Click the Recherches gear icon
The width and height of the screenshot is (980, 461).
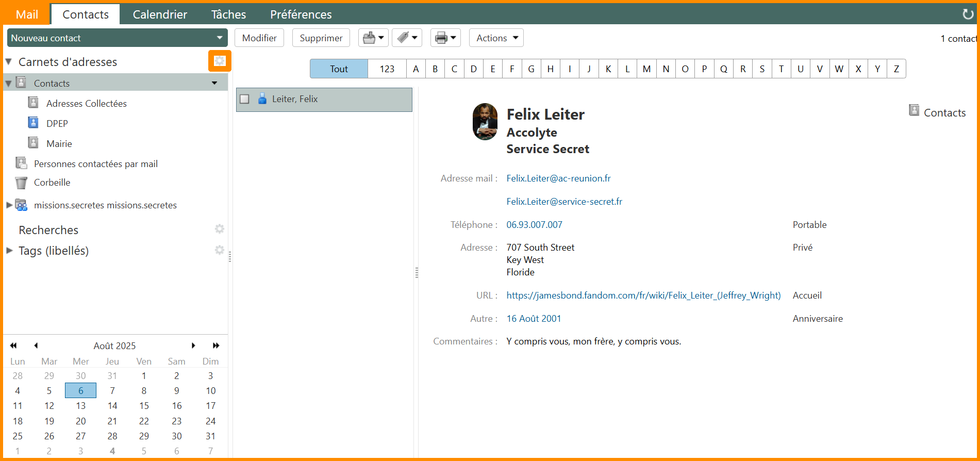point(220,229)
